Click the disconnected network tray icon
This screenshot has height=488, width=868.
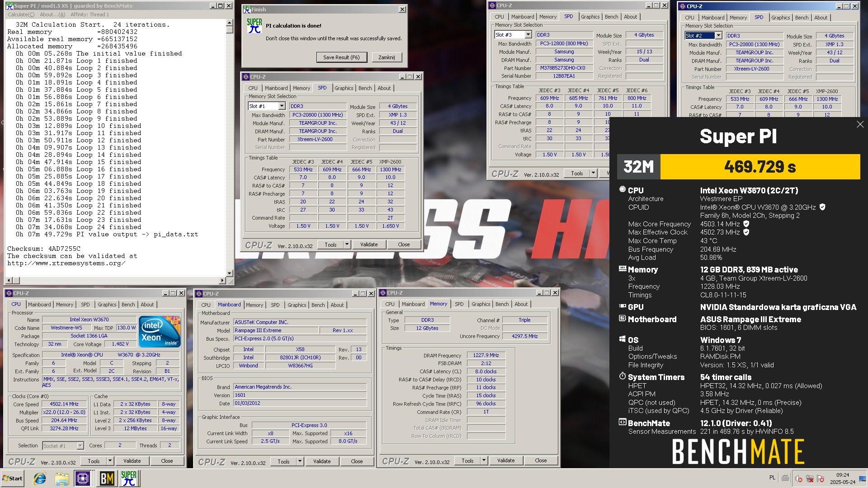tap(810, 479)
